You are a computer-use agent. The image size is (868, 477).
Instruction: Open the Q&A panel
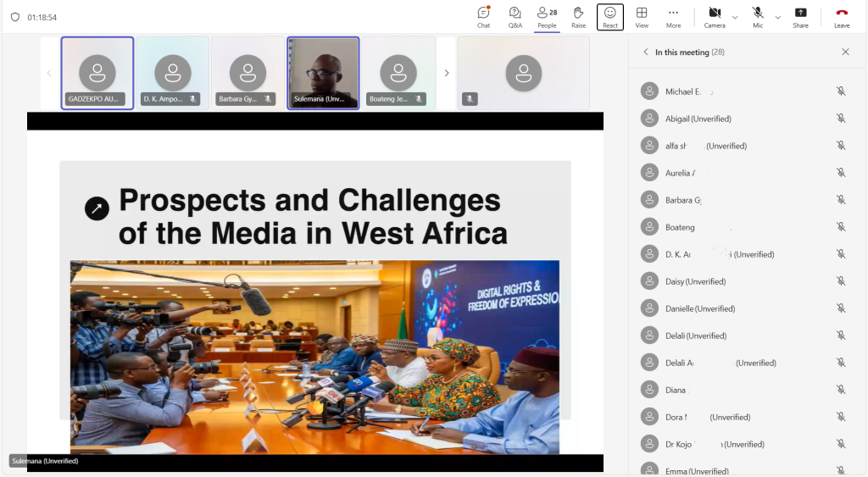point(515,16)
